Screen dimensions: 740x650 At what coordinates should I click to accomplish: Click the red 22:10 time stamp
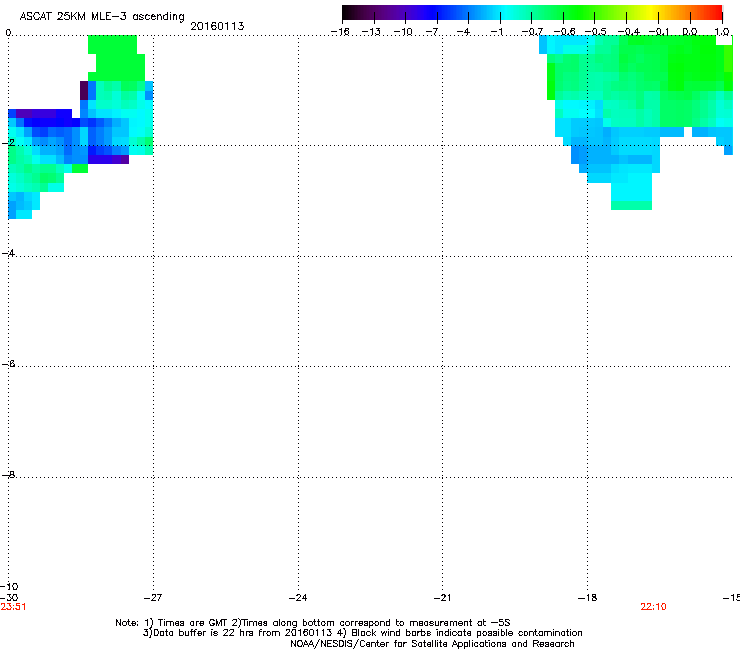pos(653,607)
